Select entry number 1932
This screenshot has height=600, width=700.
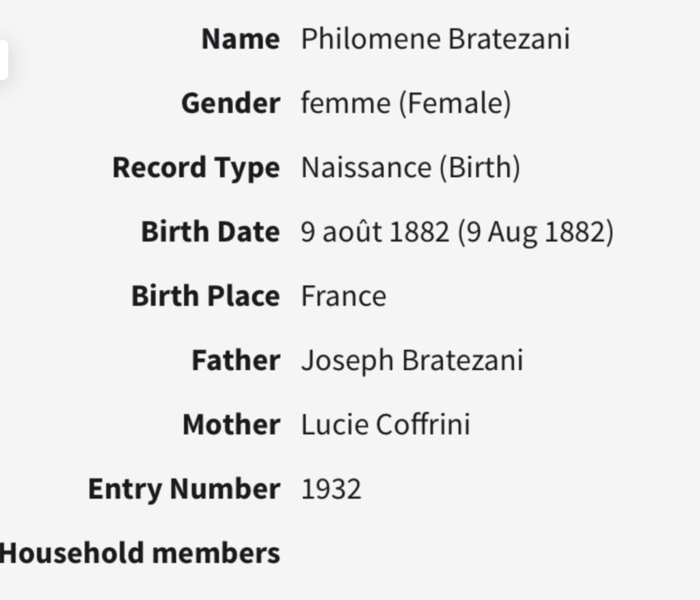(332, 489)
